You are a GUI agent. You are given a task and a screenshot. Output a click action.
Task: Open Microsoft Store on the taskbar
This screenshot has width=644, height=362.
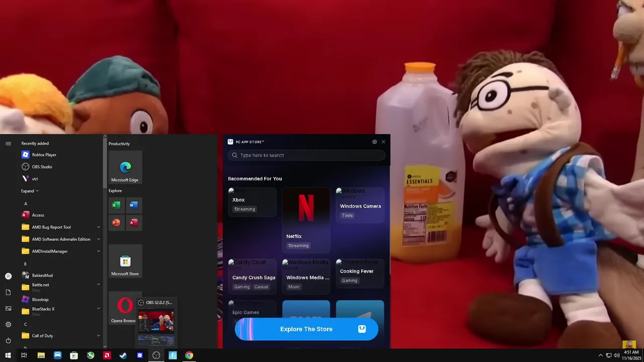[x=74, y=355]
